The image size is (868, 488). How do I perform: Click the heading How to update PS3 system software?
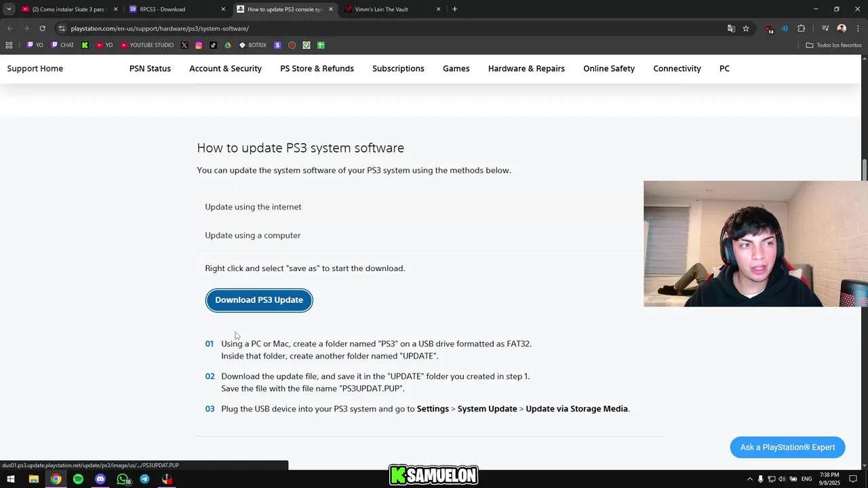[300, 148]
